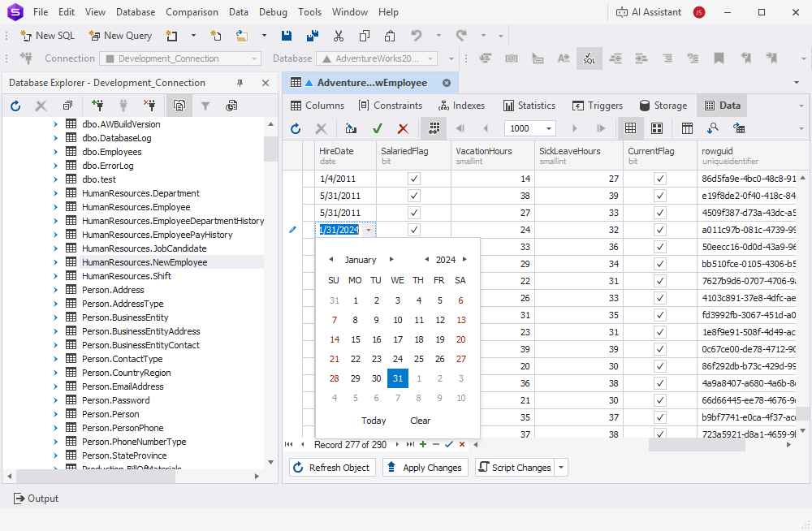Click Clear in the calendar popup
Viewport: 812px width, 531px height.
[x=420, y=421]
